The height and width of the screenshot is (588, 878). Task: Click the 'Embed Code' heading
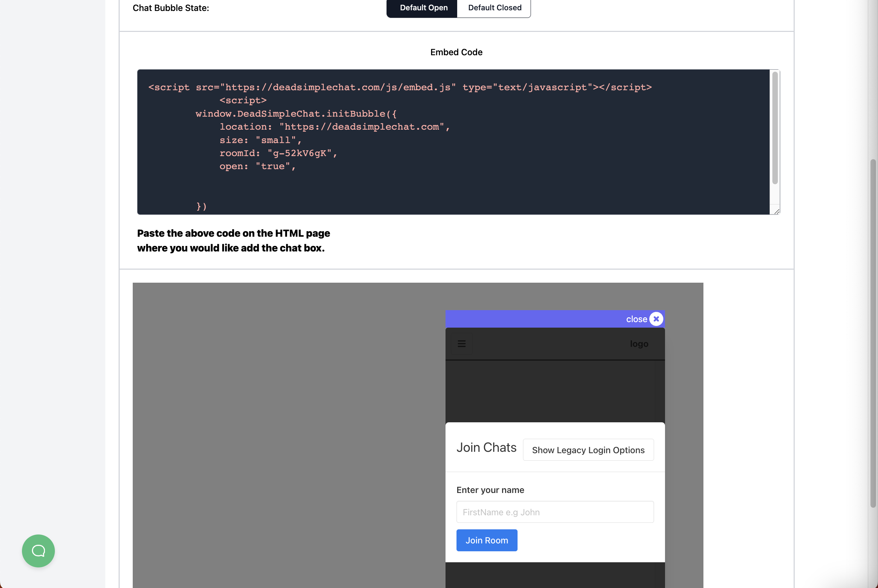tap(456, 52)
